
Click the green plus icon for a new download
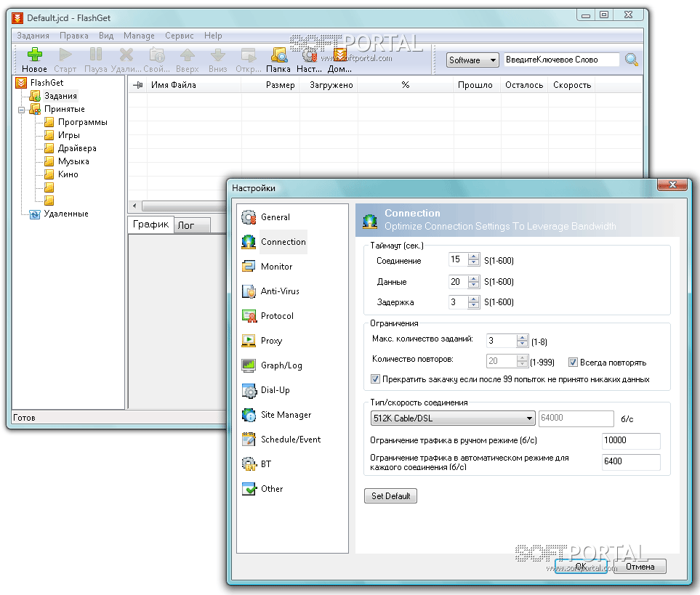pos(34,54)
